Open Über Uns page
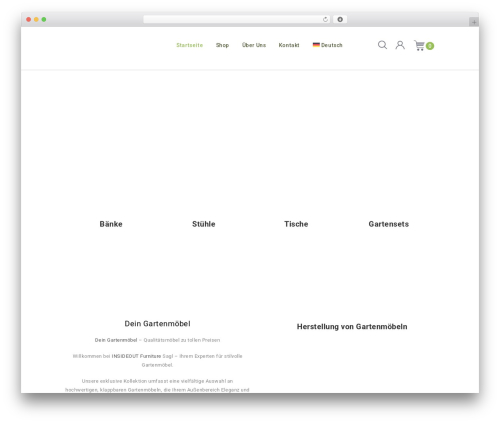 [x=254, y=45]
